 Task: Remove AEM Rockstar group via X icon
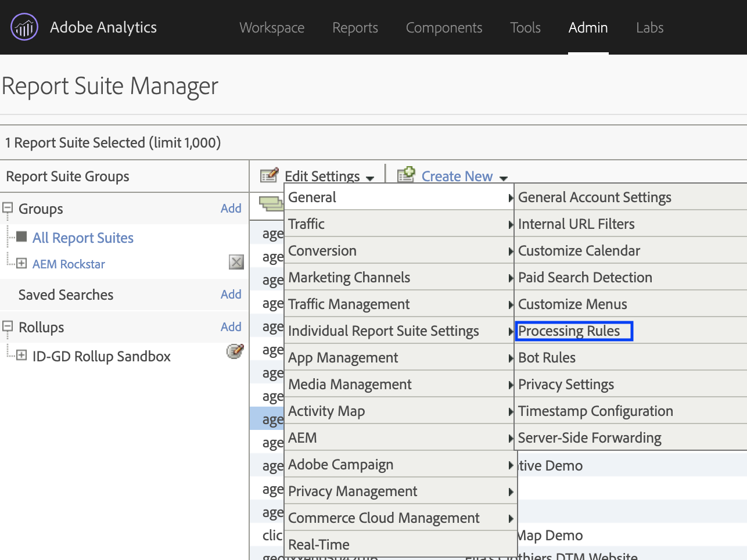click(x=236, y=262)
